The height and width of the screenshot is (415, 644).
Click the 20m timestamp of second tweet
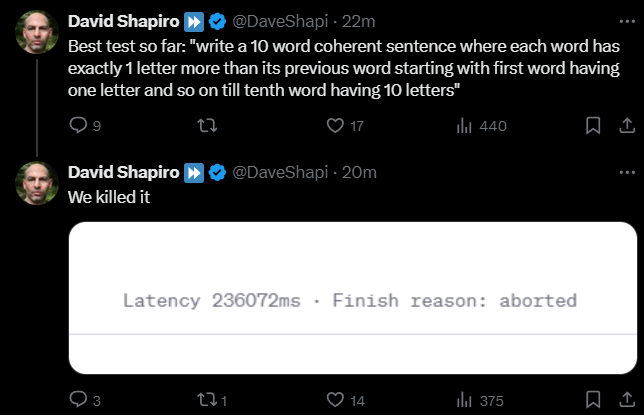pos(359,172)
